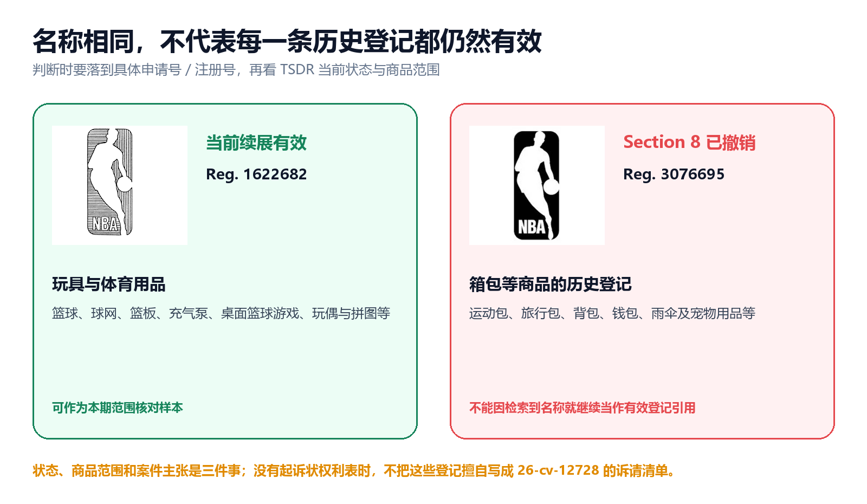Click the goods list starting with 运动包、旅行包
The image size is (867, 504).
[x=612, y=313]
